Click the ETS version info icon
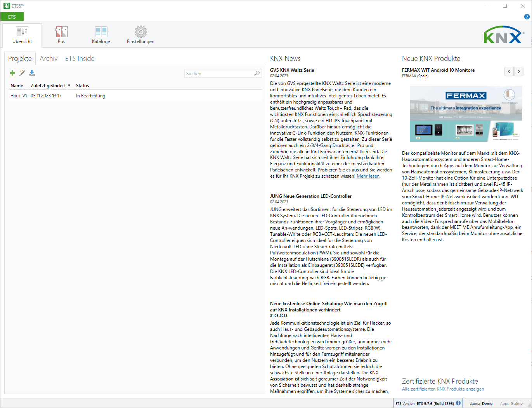 [458, 403]
